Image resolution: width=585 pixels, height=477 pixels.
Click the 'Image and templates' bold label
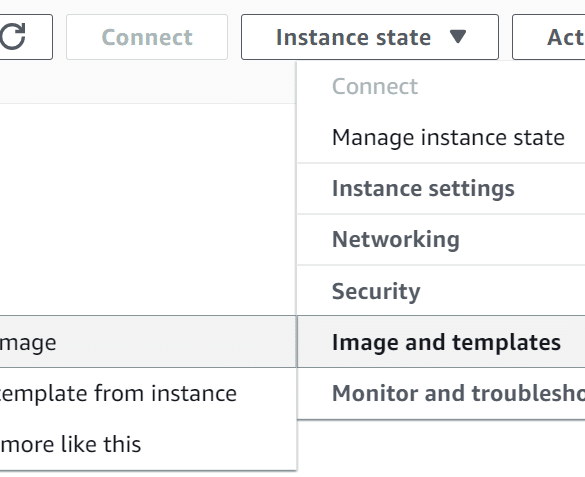(x=446, y=342)
